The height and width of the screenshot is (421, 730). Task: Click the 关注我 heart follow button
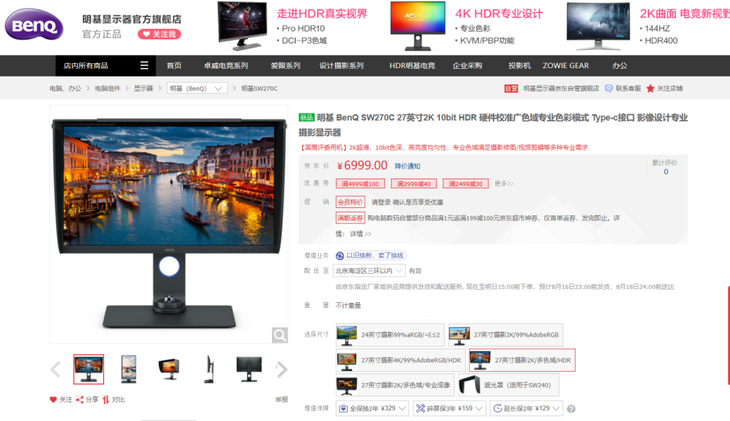(x=159, y=34)
